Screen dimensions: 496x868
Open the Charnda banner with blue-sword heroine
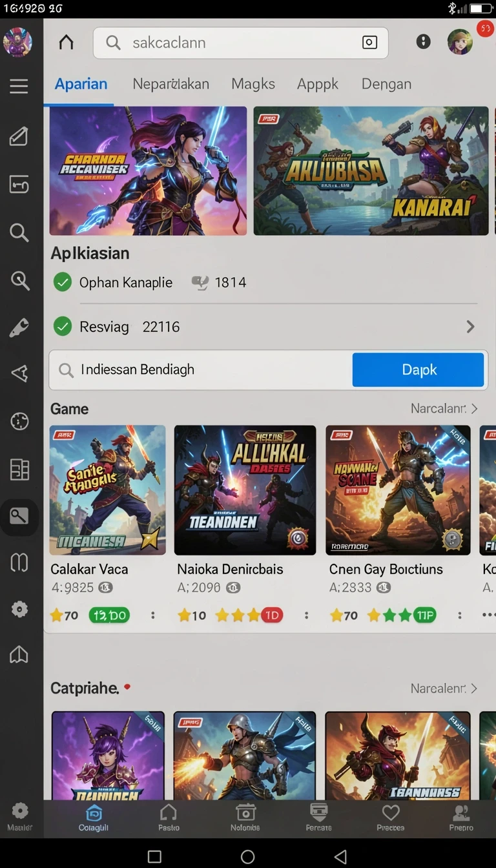(148, 170)
